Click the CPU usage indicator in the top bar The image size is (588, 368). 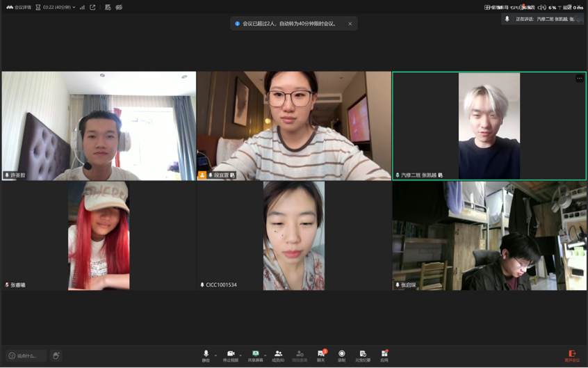pyautogui.click(x=547, y=8)
